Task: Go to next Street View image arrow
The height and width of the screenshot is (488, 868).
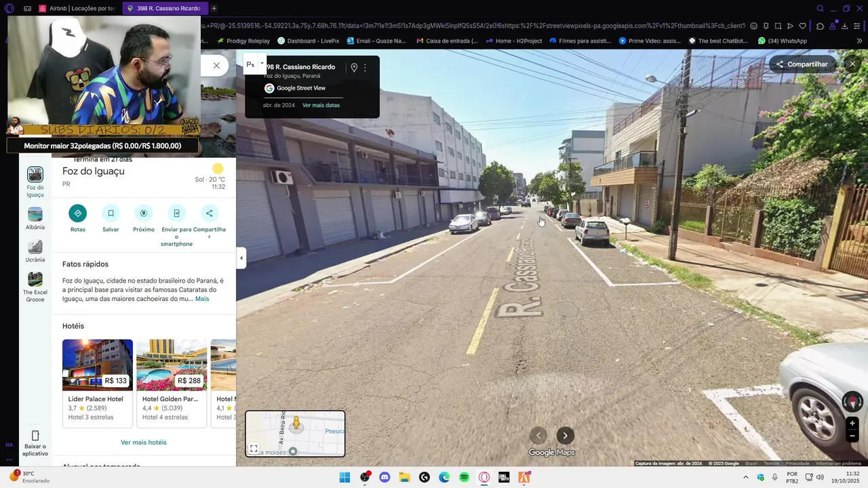Action: click(x=566, y=436)
